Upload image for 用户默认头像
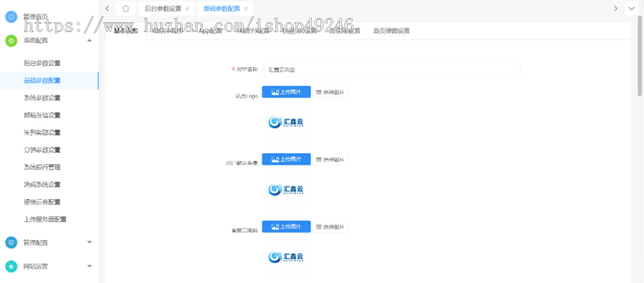 click(286, 159)
